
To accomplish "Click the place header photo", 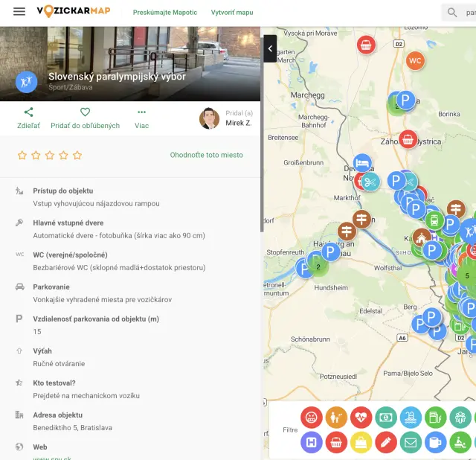I will coord(130,64).
